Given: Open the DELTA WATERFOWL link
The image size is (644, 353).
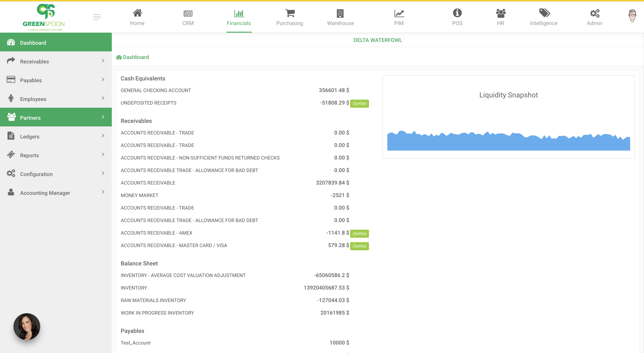Looking at the screenshot, I should pos(378,40).
